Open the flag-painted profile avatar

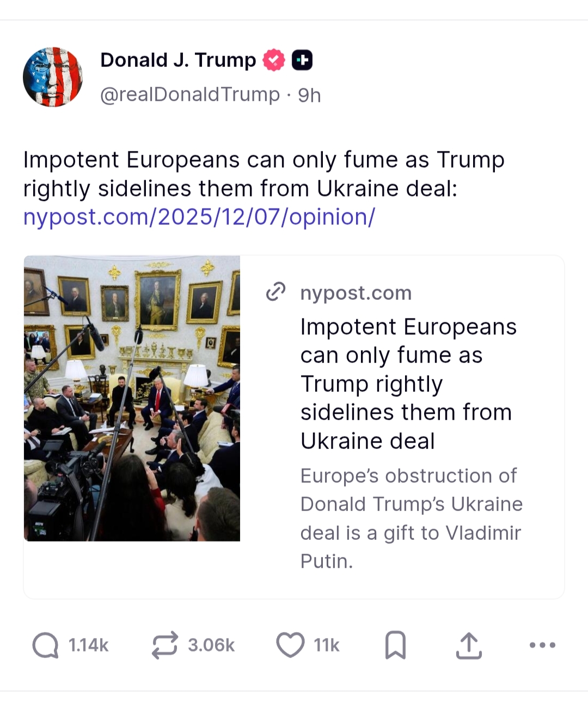[53, 77]
